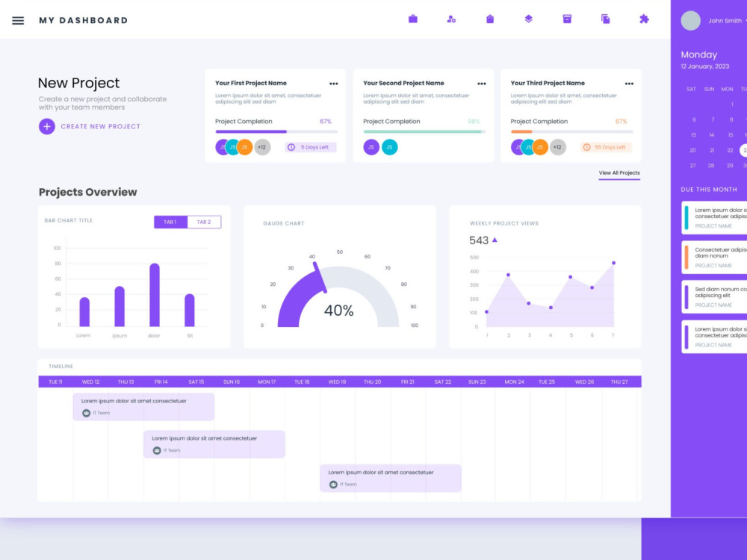Open options menu on Your Second Project Name
747x560 pixels.
click(482, 84)
